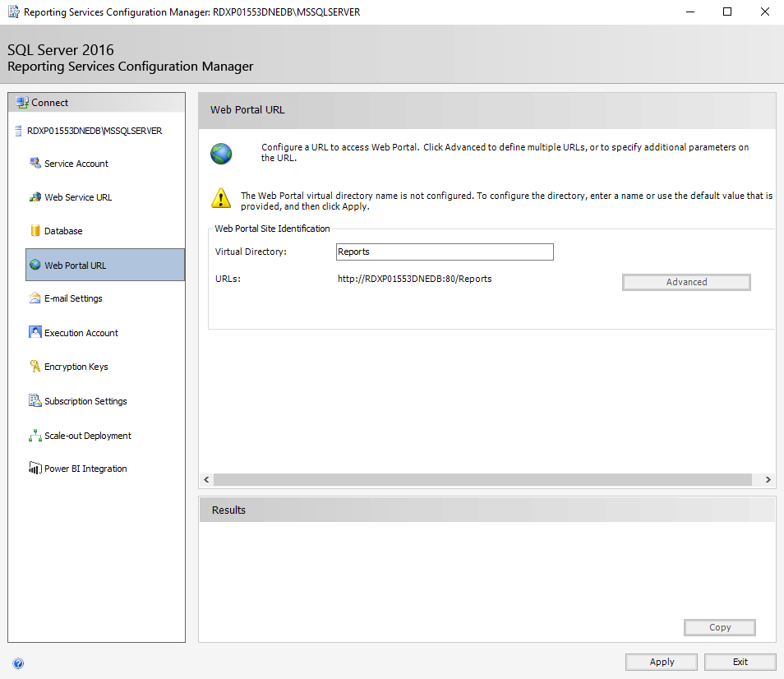Screen dimensions: 784x679
Task: Click the Execution Account icon
Action: coord(35,332)
